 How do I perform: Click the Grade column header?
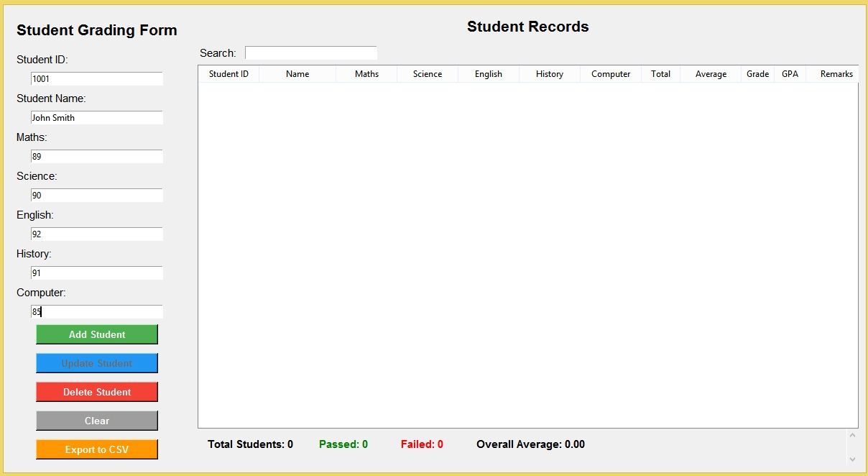point(757,74)
